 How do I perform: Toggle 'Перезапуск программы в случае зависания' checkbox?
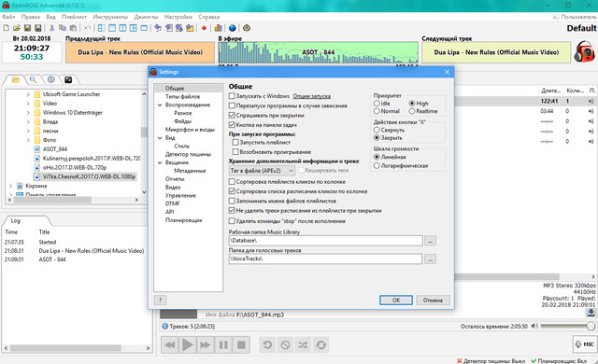[x=232, y=105]
